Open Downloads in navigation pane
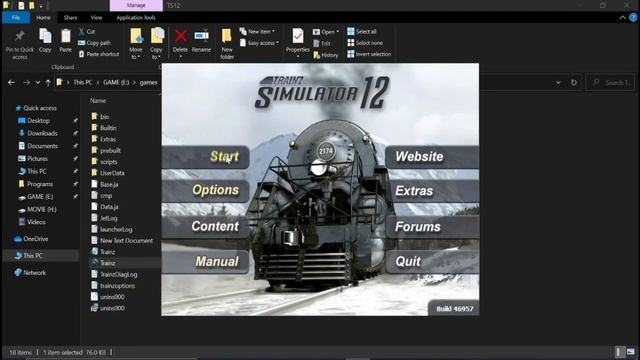Screen dimensions: 640x360 [x=38, y=133]
